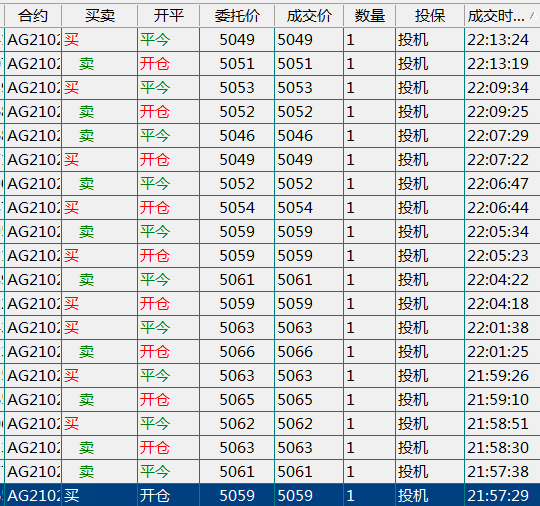The width and height of the screenshot is (540, 506).
Task: Click 投机 cell in the 22:05:23 row
Action: (430, 256)
